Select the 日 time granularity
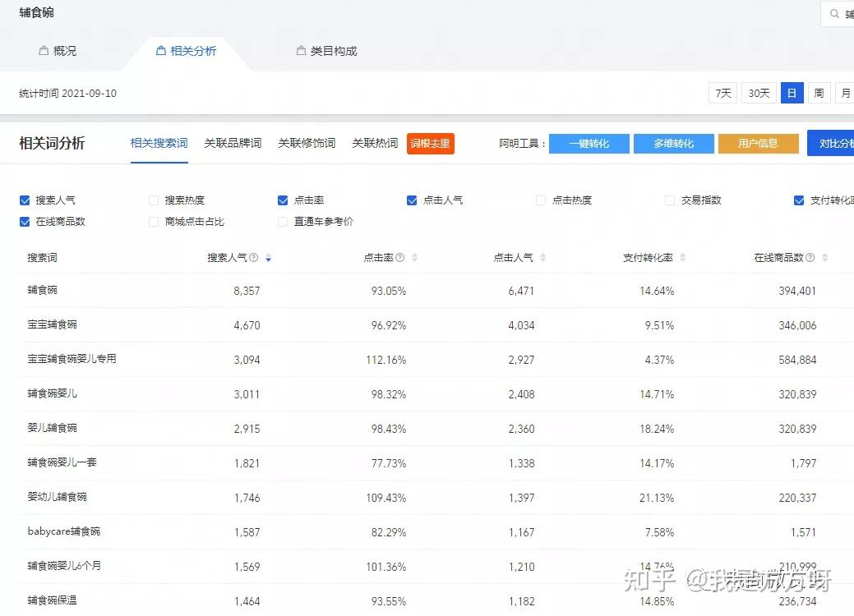 [x=792, y=93]
